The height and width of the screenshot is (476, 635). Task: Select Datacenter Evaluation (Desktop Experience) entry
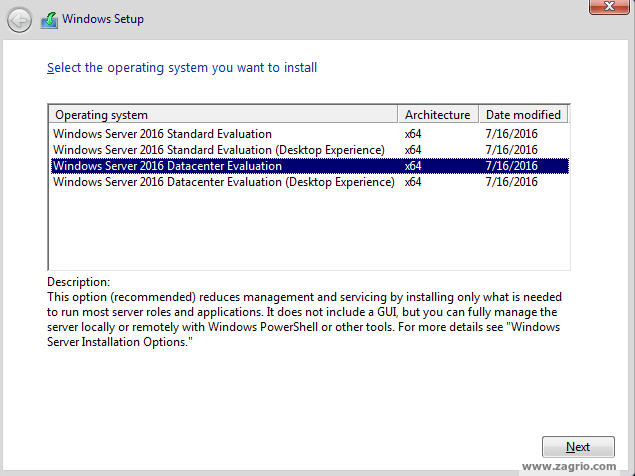pyautogui.click(x=309, y=182)
